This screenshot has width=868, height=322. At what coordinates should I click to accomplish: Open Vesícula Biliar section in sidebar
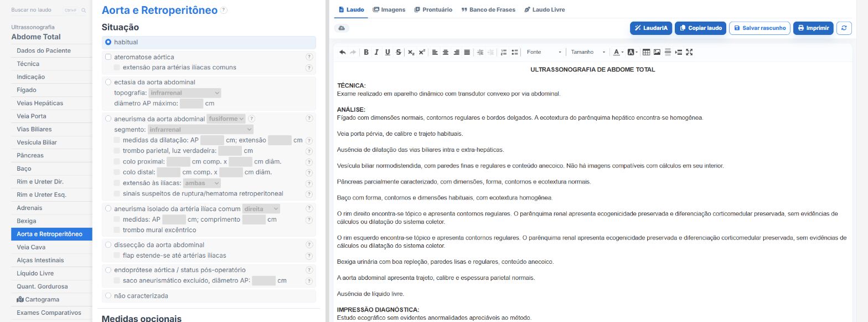click(51, 142)
